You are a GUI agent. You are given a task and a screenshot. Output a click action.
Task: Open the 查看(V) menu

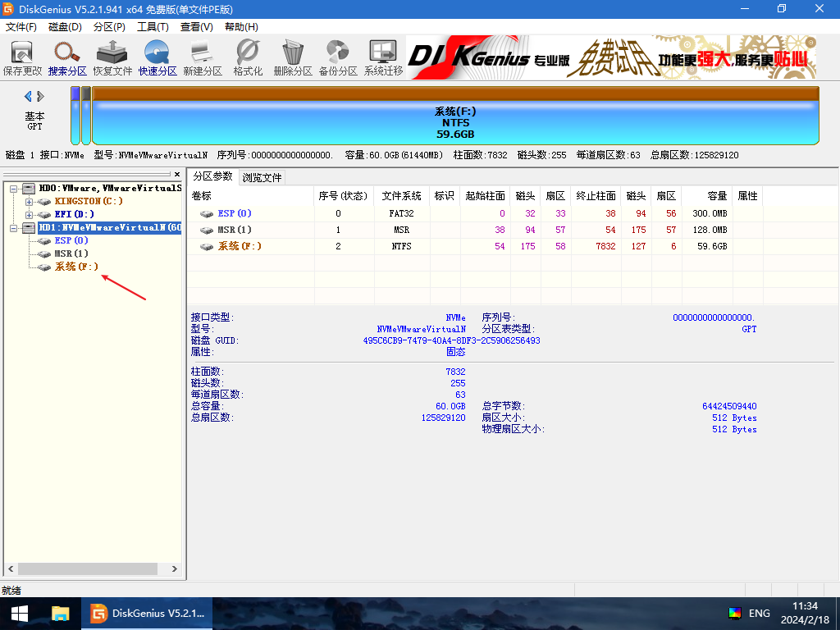(x=197, y=27)
